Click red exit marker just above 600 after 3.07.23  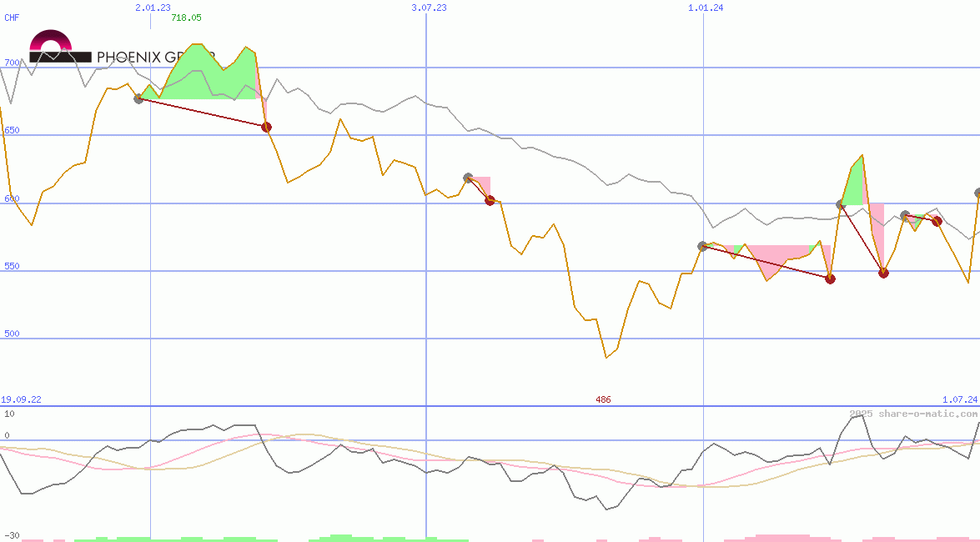point(490,200)
